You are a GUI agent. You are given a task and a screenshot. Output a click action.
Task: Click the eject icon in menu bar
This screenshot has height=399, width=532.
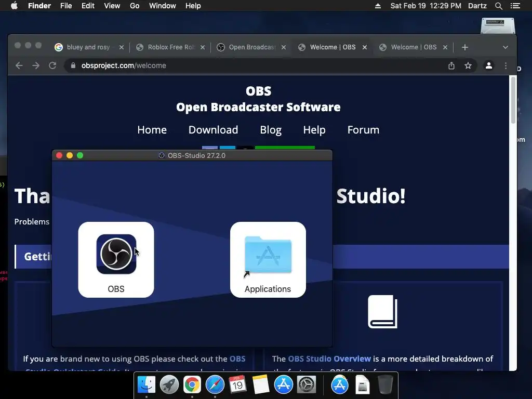(x=378, y=6)
